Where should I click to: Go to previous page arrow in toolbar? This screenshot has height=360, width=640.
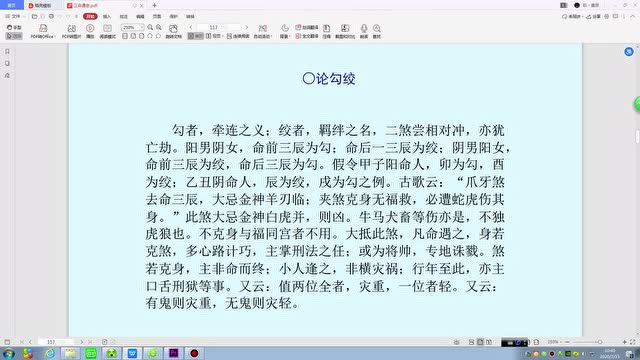click(191, 27)
